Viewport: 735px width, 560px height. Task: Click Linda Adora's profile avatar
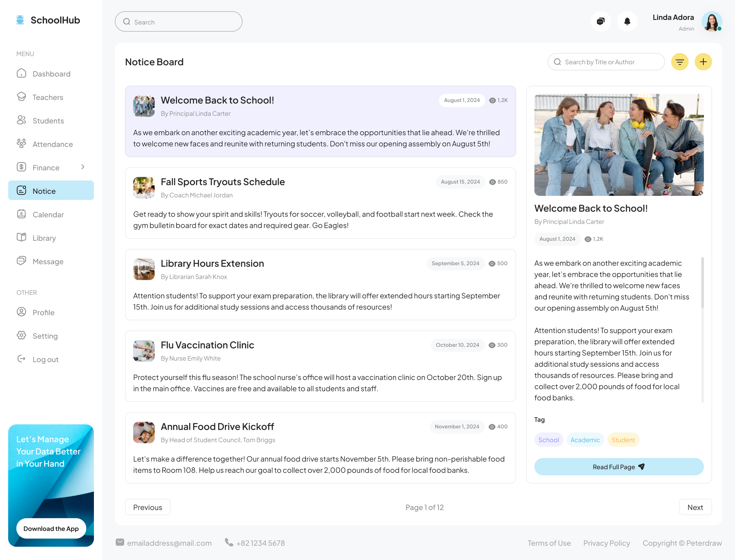pos(712,21)
